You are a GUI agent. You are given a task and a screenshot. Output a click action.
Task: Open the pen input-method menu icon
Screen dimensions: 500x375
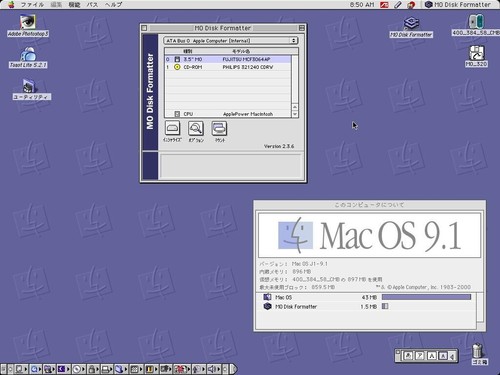[x=397, y=5]
